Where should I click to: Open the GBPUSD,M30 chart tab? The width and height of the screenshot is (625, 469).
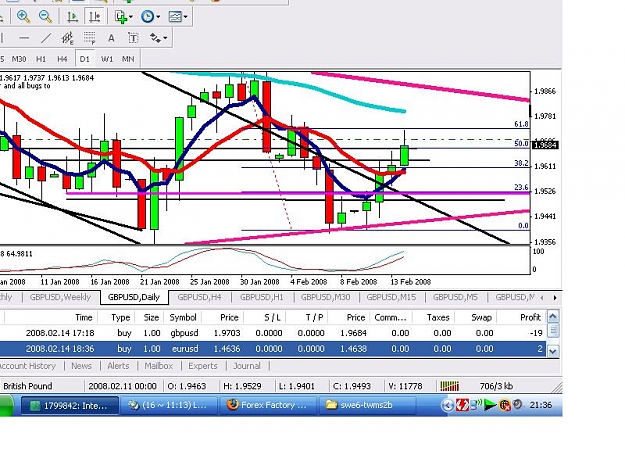pyautogui.click(x=326, y=297)
